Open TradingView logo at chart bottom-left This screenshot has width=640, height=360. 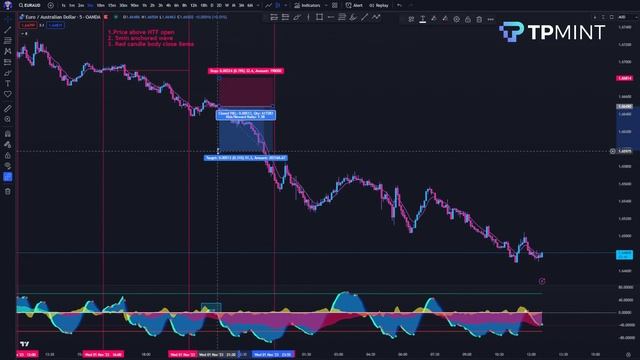[24, 344]
